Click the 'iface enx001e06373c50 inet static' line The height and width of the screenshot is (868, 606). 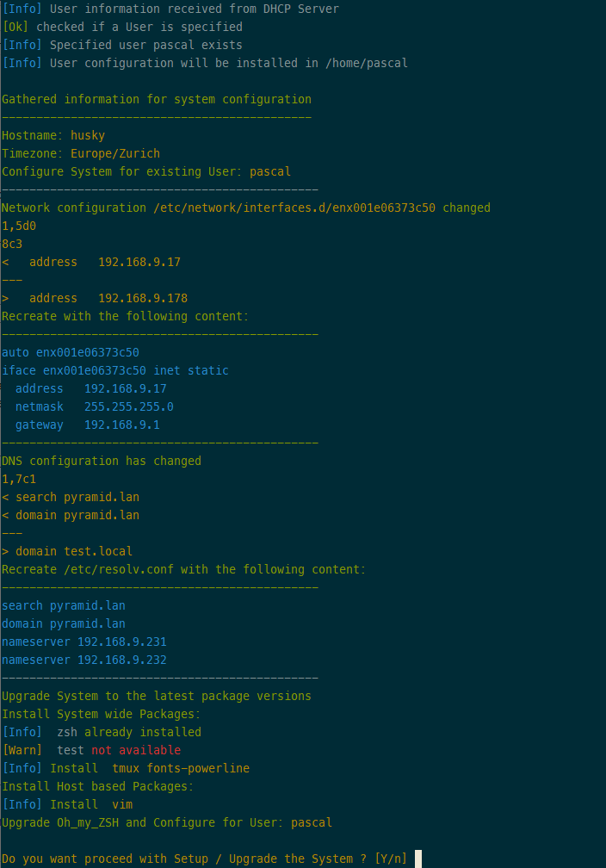pos(115,370)
